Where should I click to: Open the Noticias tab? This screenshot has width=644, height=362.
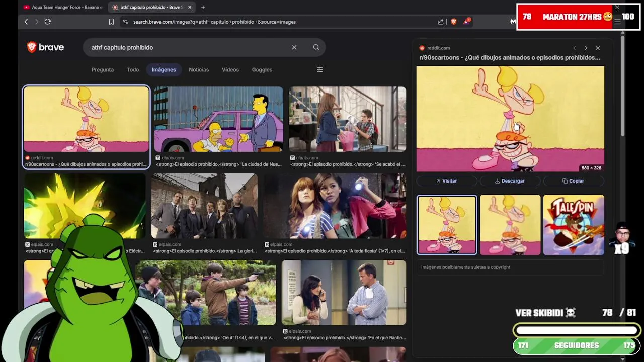click(x=199, y=70)
